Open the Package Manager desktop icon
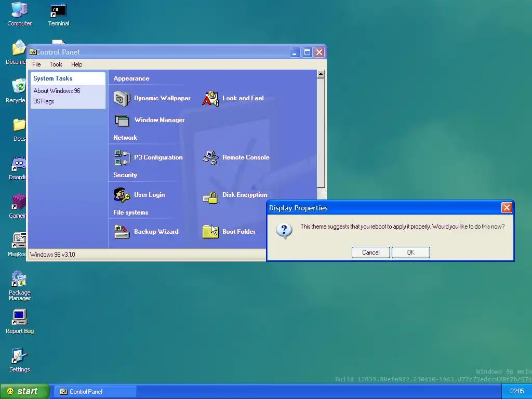The height and width of the screenshot is (399, 532). (x=19, y=278)
